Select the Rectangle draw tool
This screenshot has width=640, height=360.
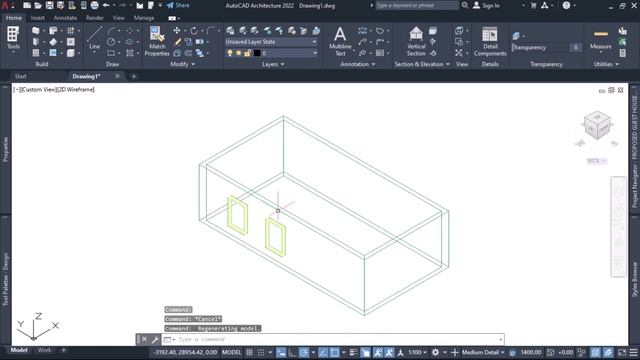coord(111,53)
